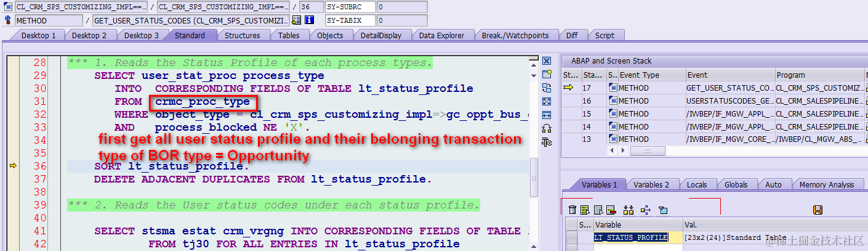Open the Globals tab
Viewport: 868px width, 251px height.
click(736, 184)
